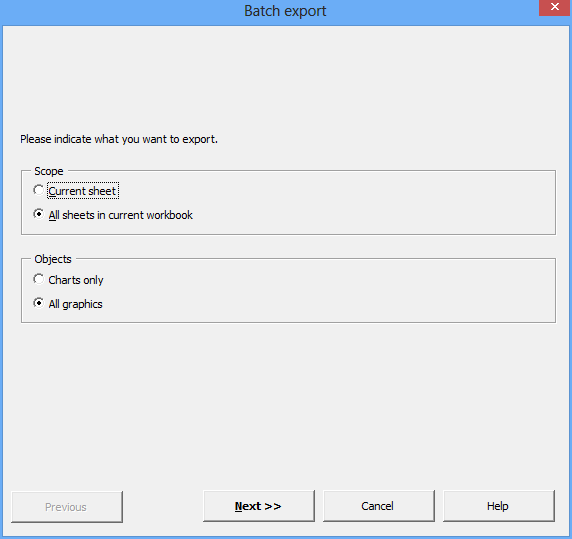Click the 'Charts only' label text

pos(76,280)
